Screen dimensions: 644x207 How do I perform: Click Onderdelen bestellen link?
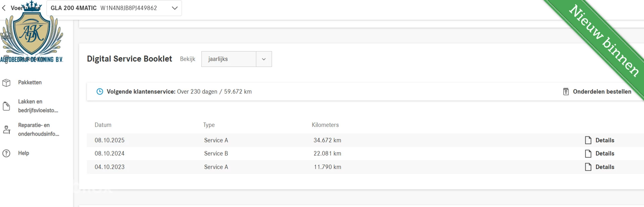click(x=602, y=92)
